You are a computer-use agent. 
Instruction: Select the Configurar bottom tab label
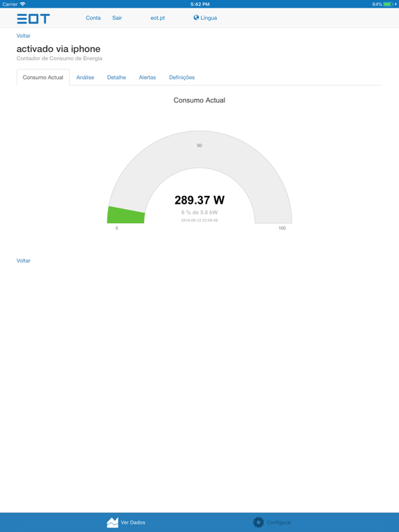click(279, 522)
